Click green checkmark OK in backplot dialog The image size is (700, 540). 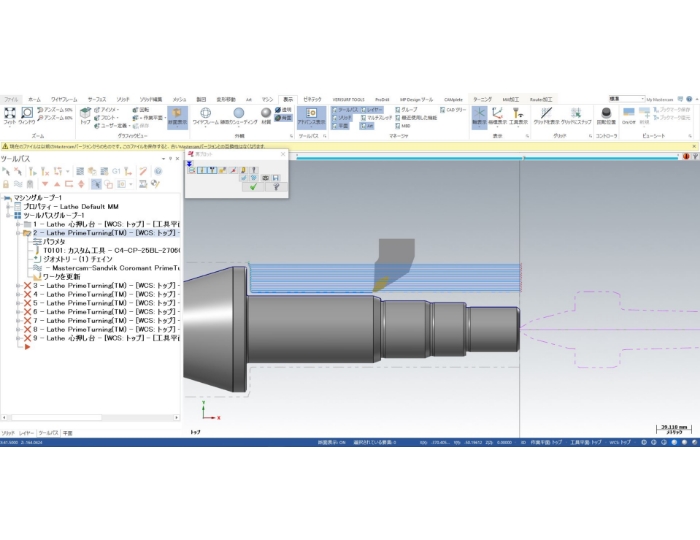click(253, 187)
